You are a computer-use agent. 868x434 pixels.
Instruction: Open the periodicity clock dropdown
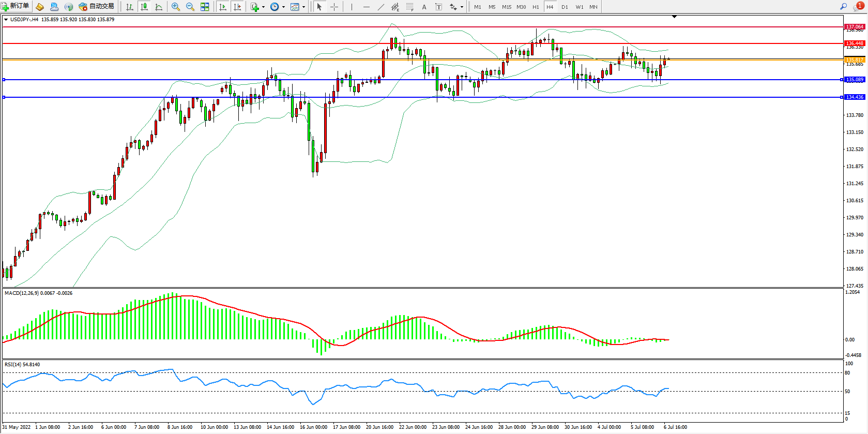tap(278, 7)
